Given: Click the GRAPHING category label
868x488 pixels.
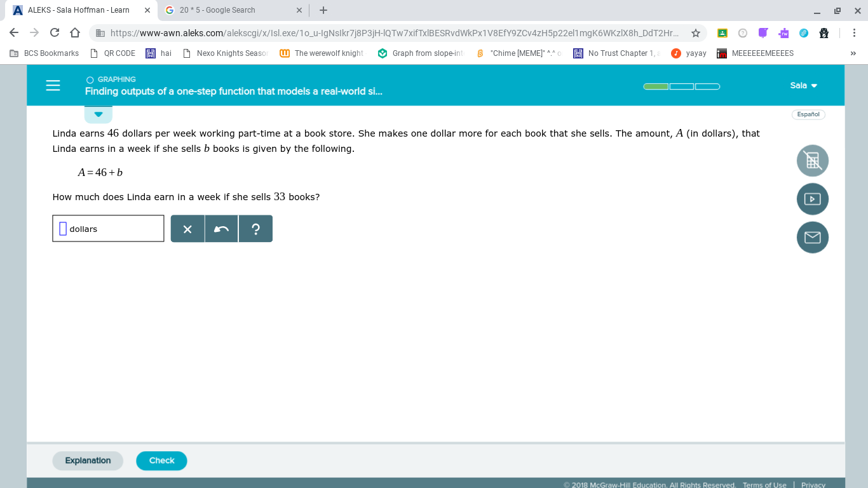Looking at the screenshot, I should tap(116, 79).
